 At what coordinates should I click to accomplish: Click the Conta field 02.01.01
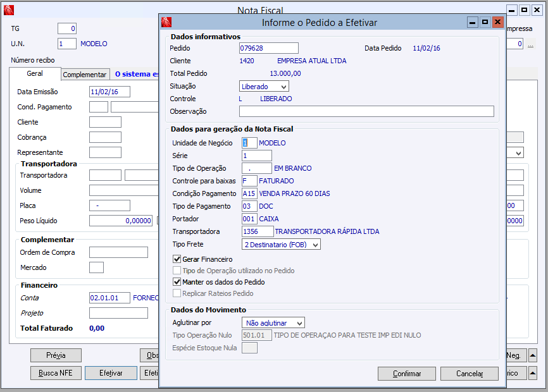click(x=109, y=298)
